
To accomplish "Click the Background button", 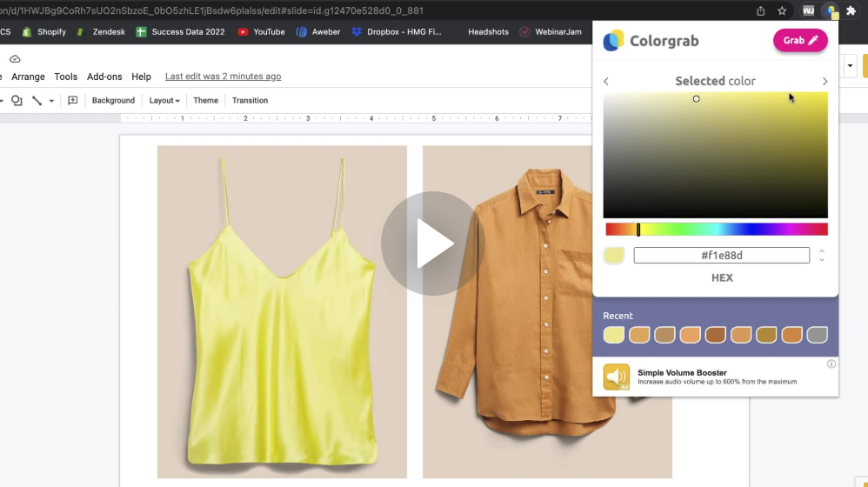I will (113, 100).
